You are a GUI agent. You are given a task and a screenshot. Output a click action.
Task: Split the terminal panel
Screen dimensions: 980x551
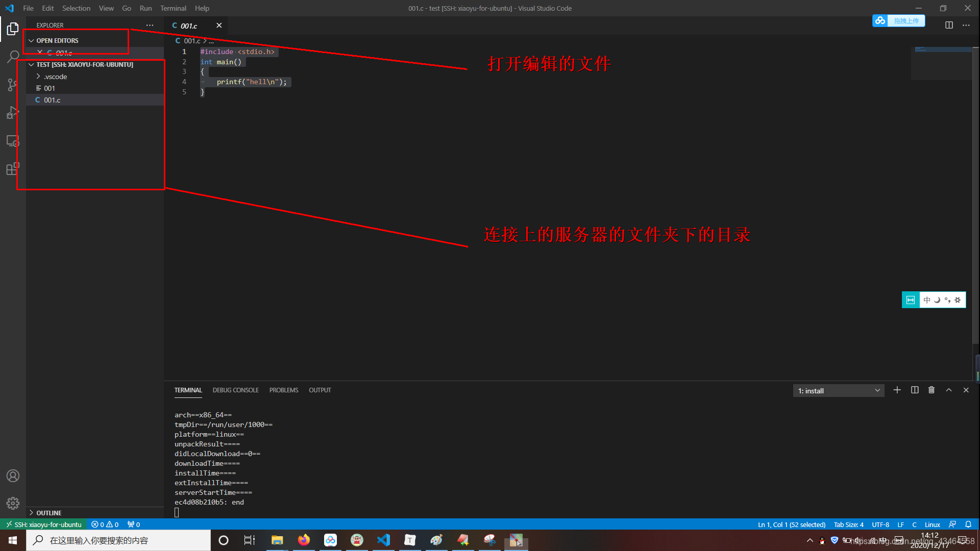click(915, 390)
